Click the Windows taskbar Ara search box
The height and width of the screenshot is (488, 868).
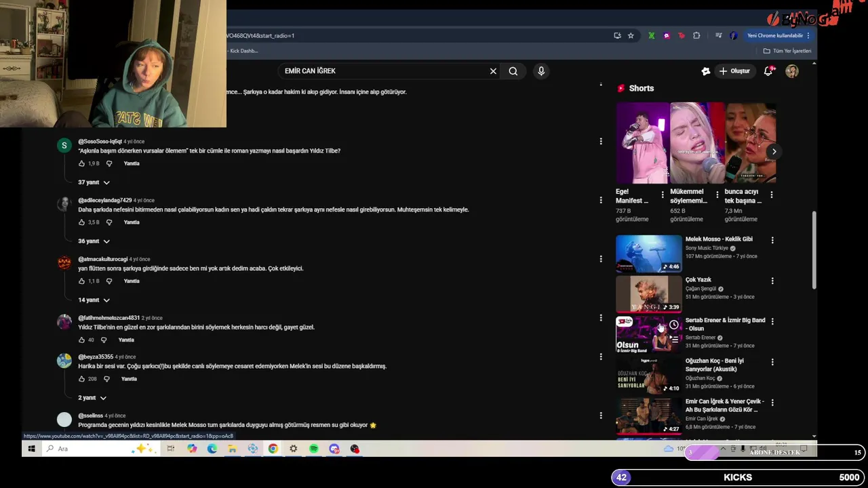tap(102, 449)
